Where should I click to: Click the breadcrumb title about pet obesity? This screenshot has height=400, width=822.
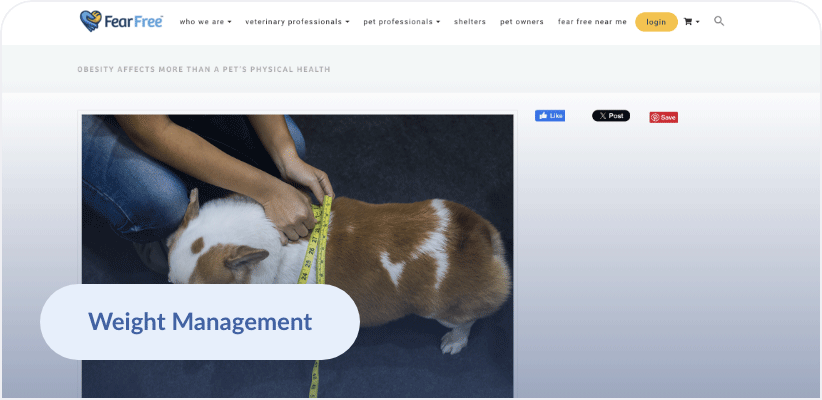click(x=204, y=69)
